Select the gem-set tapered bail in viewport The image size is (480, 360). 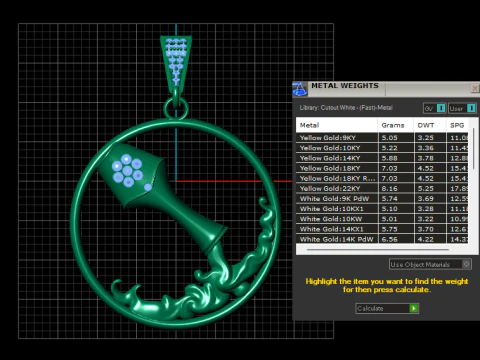pos(176,63)
